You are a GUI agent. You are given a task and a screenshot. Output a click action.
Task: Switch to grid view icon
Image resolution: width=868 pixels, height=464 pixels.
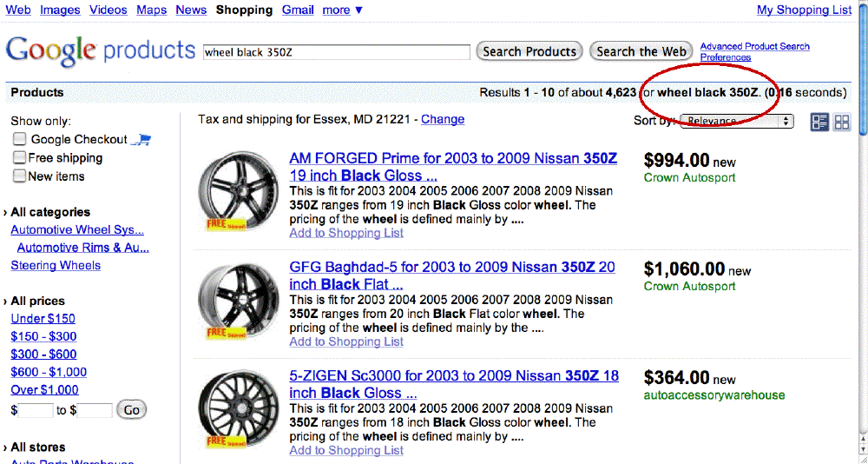pyautogui.click(x=842, y=122)
